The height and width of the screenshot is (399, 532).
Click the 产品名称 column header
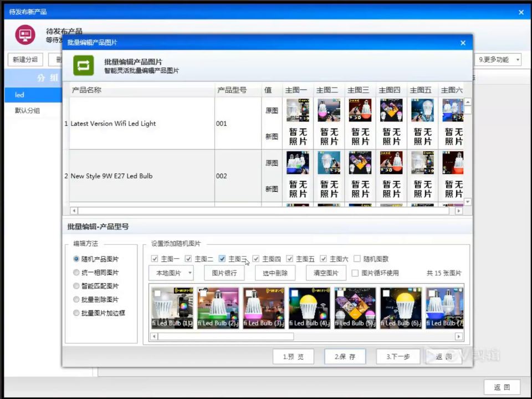[142, 90]
